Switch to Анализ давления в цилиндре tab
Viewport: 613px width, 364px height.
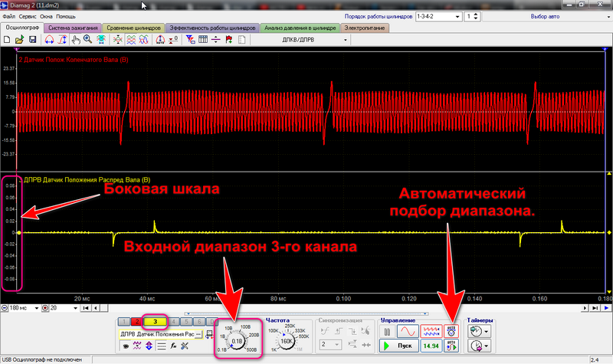[300, 28]
